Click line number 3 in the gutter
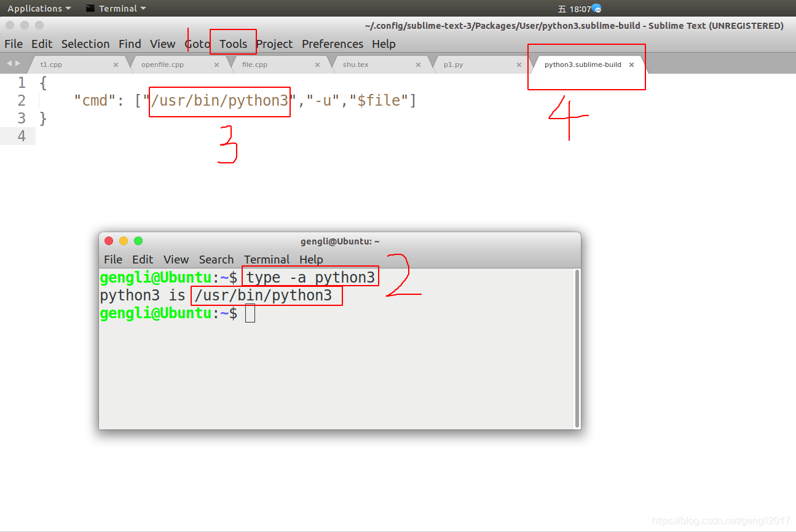 click(22, 118)
